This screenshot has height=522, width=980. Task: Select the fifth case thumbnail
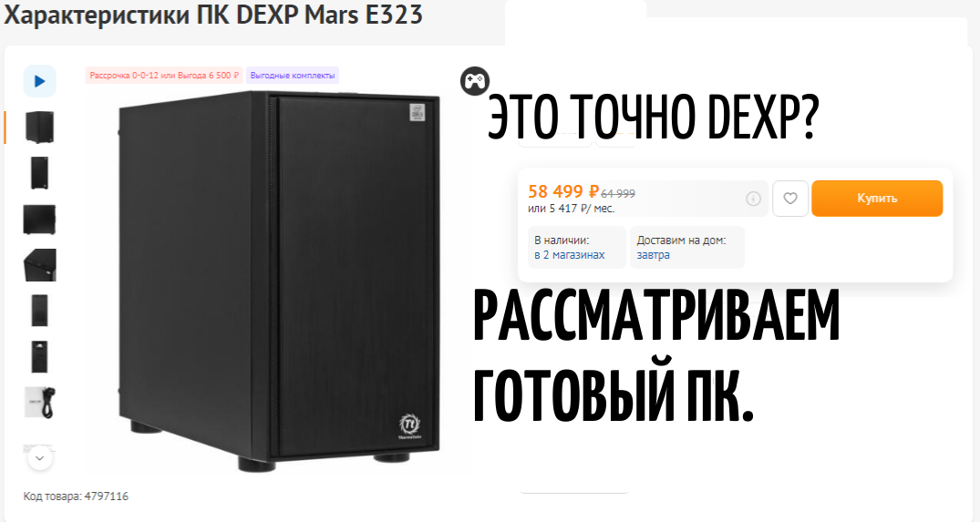[x=39, y=311]
